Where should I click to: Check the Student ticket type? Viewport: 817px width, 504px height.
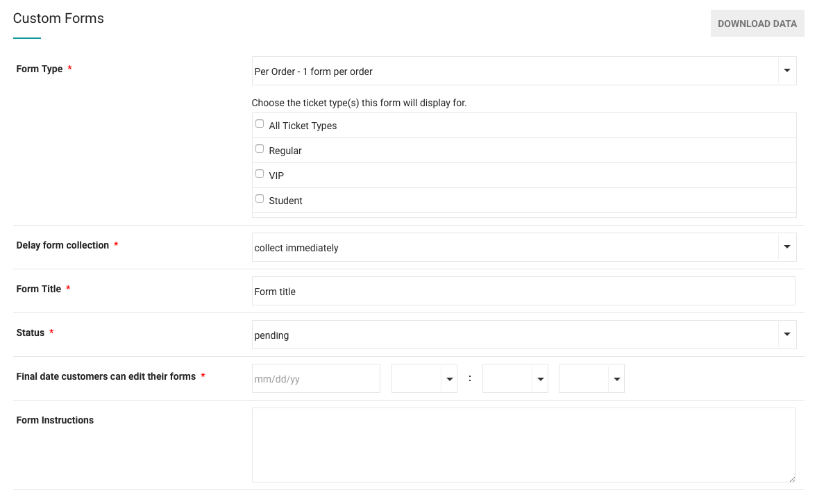[260, 198]
